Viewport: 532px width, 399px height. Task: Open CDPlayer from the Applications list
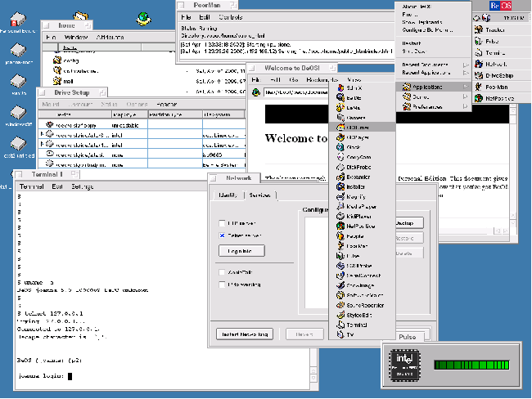point(362,137)
